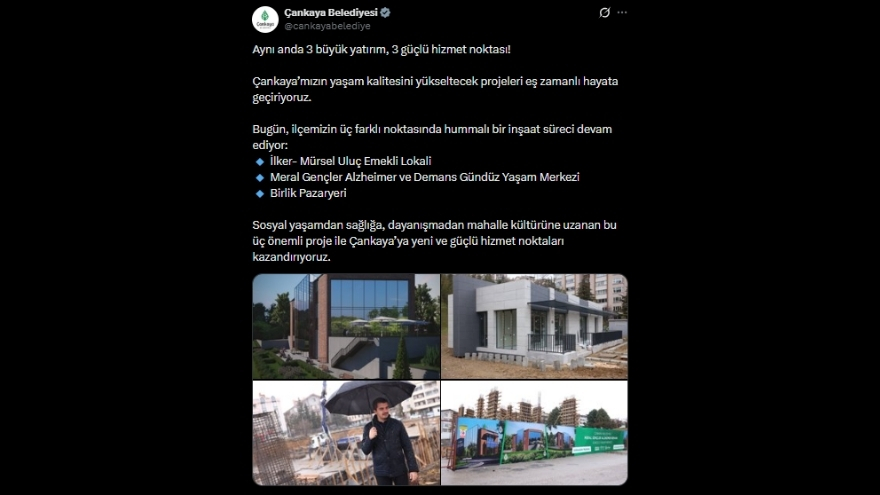Click the blue verified badge
Viewport: 880px width, 495px height.
tap(386, 12)
